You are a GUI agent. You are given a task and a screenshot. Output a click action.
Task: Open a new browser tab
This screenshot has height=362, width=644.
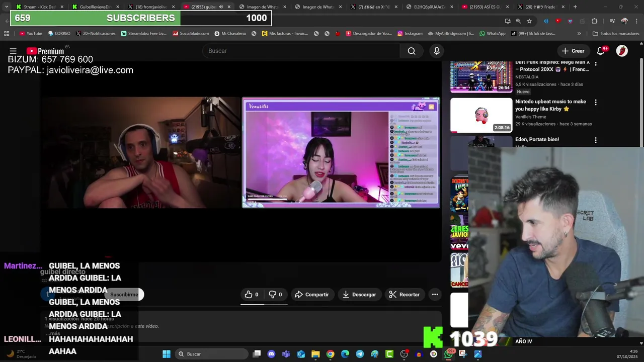575,7
